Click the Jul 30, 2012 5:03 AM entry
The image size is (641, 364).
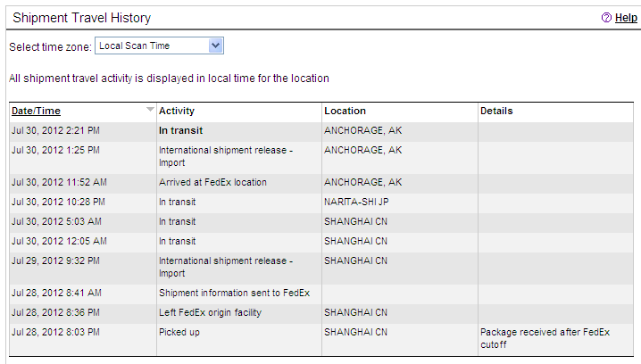(x=56, y=221)
